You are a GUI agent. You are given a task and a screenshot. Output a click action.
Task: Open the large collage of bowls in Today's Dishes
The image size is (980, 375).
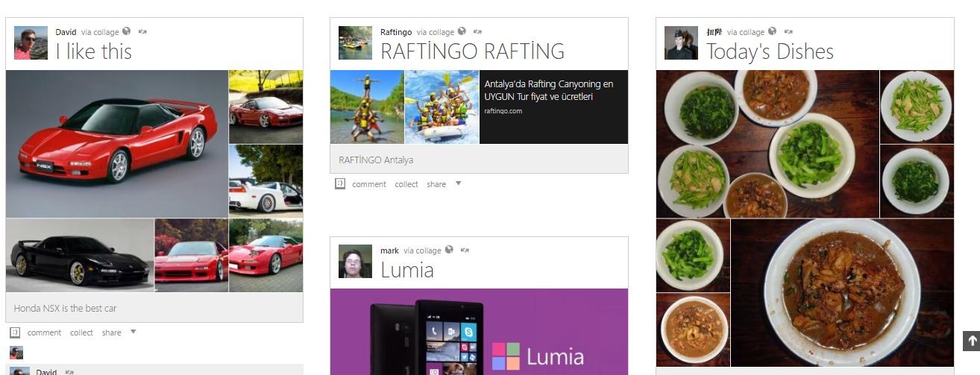point(767,144)
